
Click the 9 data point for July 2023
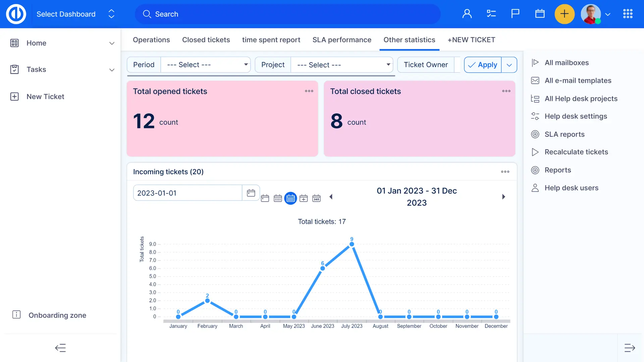(x=352, y=244)
